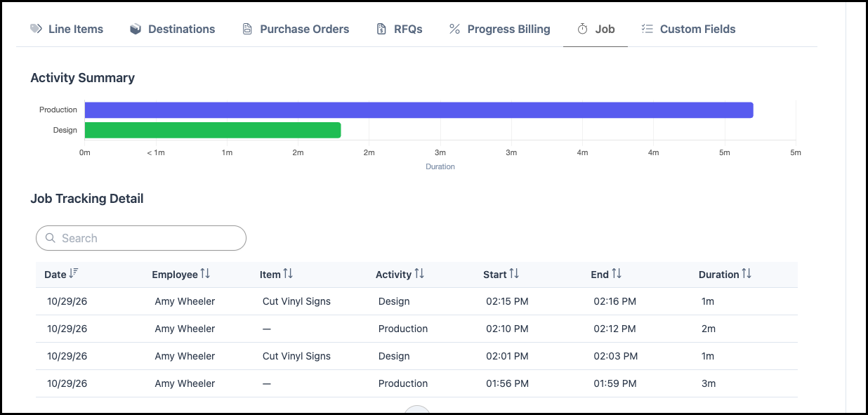This screenshot has height=415, width=868.
Task: Sort the table by Item column
Action: click(276, 275)
